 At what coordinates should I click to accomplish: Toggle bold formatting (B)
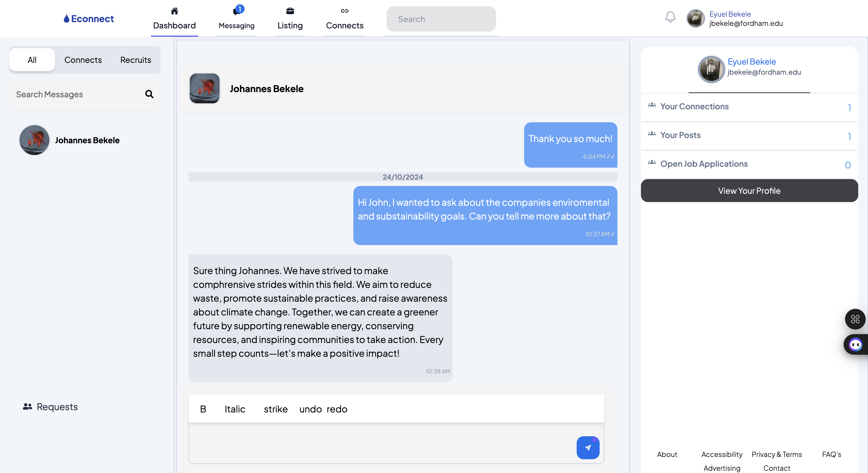pyautogui.click(x=203, y=409)
